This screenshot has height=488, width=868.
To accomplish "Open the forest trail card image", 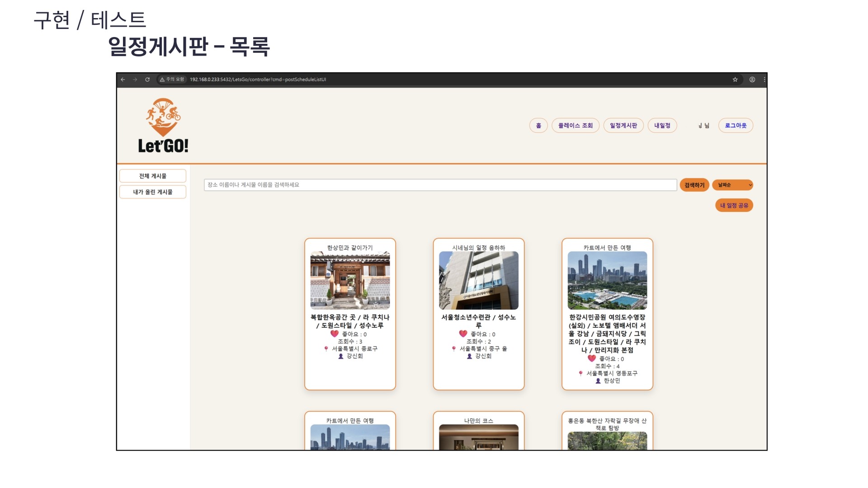I will point(607,441).
